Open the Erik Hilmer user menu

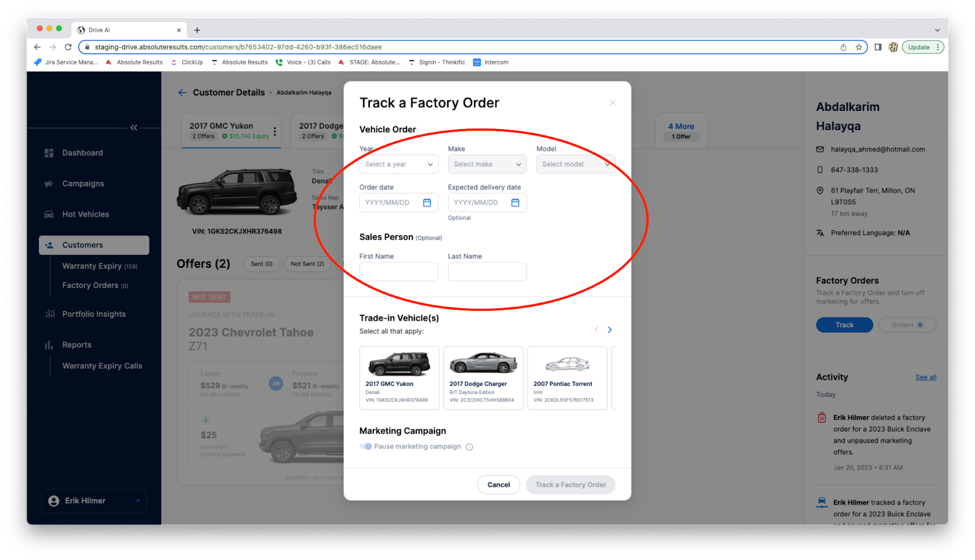[94, 501]
